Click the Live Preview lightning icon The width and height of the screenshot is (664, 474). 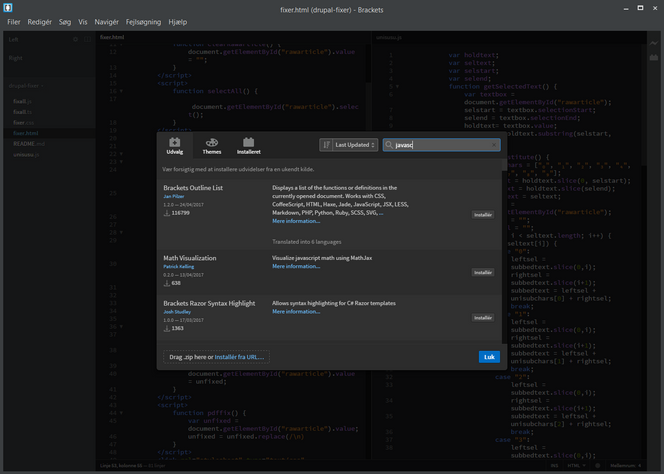[654, 43]
